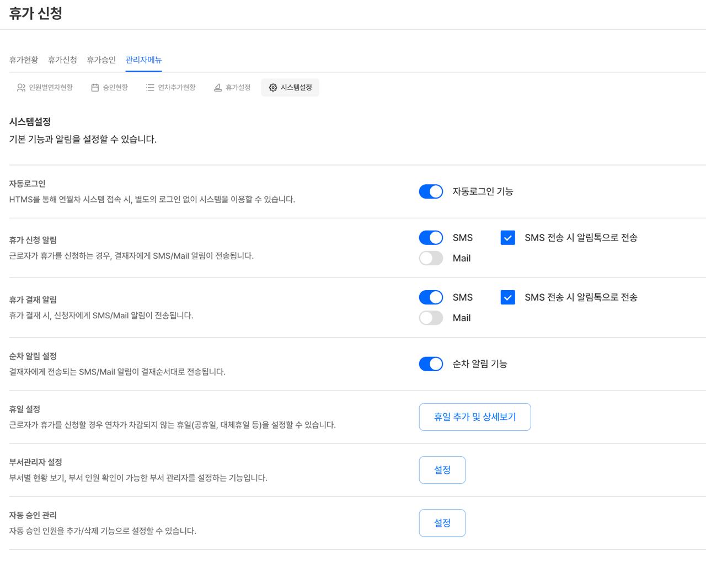Click 휴가 신청 알림 section title

click(x=33, y=240)
